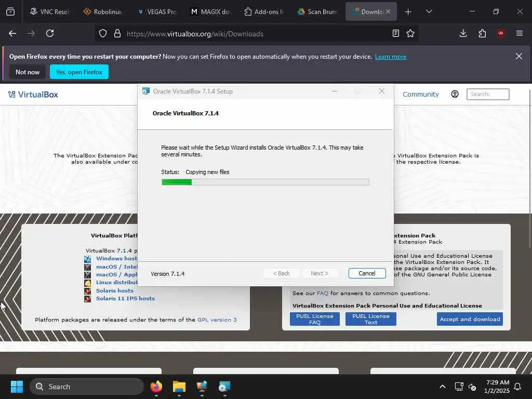Cancel the VirtualBox setup installation
This screenshot has width=532, height=399.
coord(367,273)
